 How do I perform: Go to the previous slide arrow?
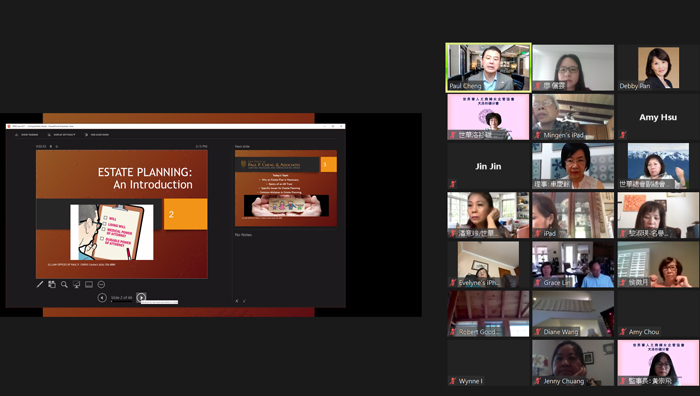(102, 297)
